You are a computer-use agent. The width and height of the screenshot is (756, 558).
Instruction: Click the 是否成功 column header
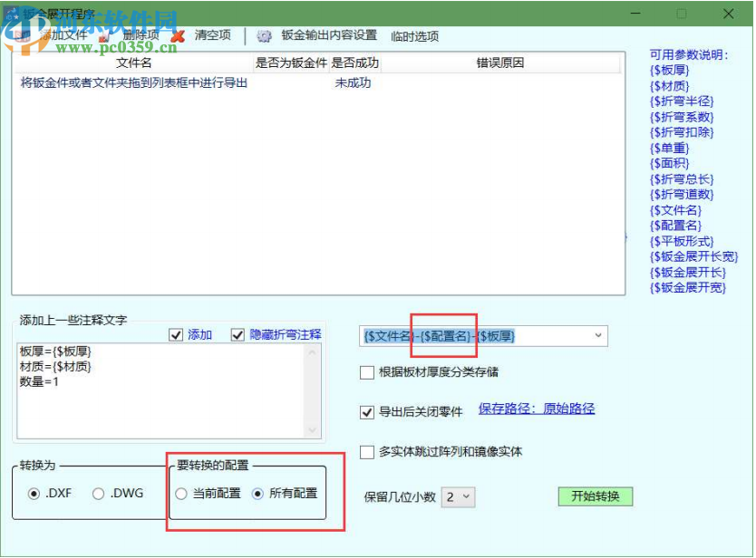[x=354, y=63]
